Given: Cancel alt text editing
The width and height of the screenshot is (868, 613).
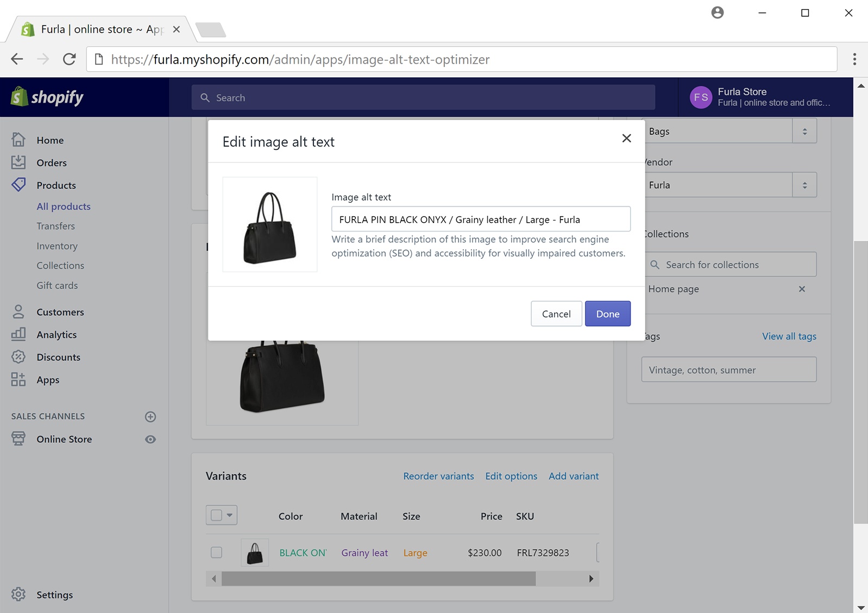Looking at the screenshot, I should click(556, 314).
